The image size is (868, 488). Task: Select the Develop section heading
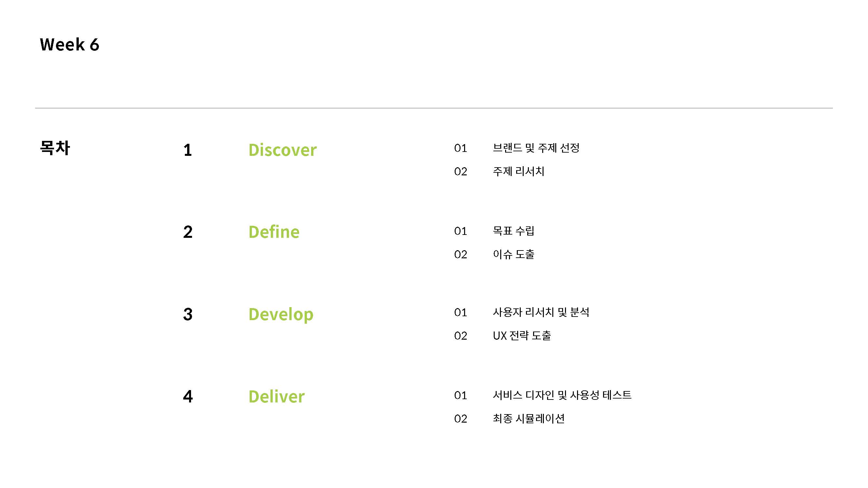(x=281, y=314)
